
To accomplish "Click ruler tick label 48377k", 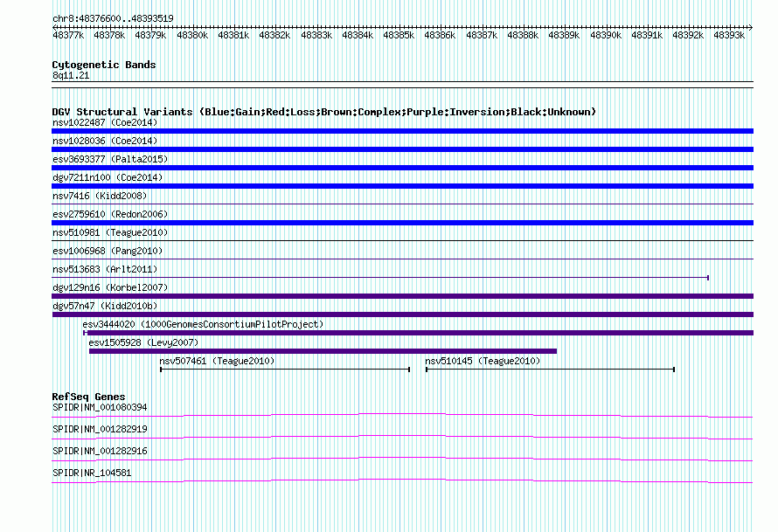I will click(x=68, y=35).
